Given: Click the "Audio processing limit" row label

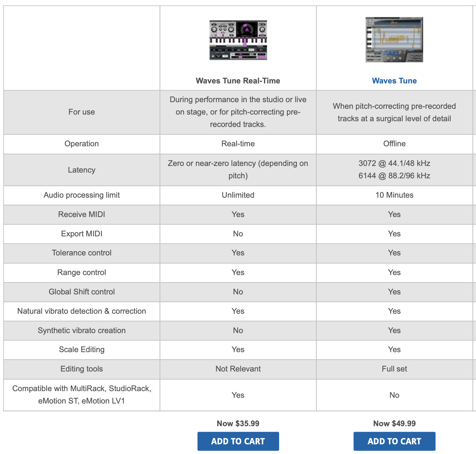Looking at the screenshot, I should 82,195.
